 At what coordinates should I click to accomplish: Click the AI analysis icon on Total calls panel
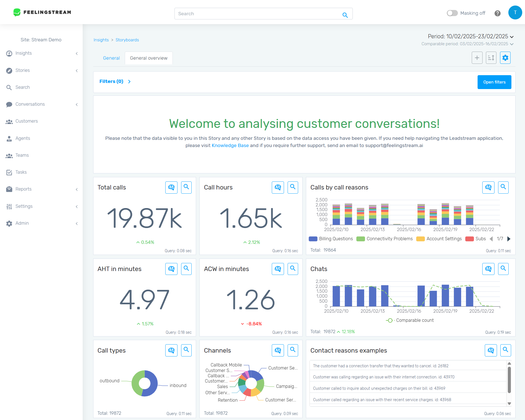[x=171, y=187]
